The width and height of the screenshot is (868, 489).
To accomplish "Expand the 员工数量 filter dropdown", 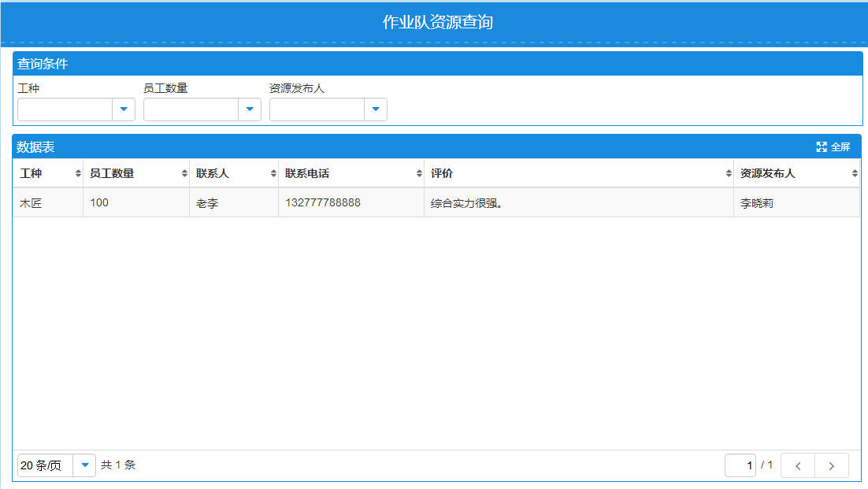I will [x=250, y=109].
